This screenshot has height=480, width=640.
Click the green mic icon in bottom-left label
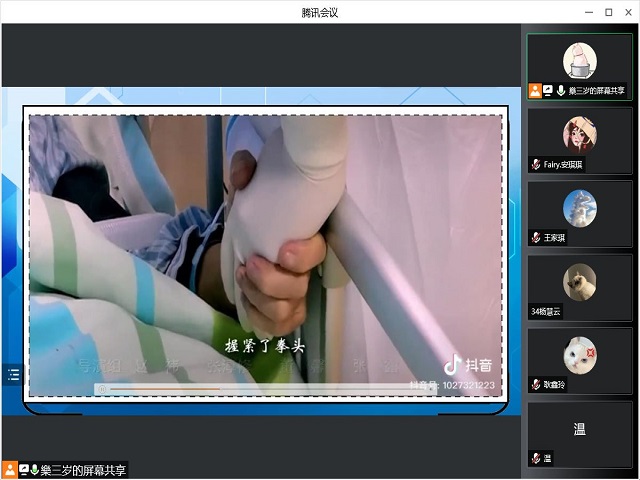point(35,469)
